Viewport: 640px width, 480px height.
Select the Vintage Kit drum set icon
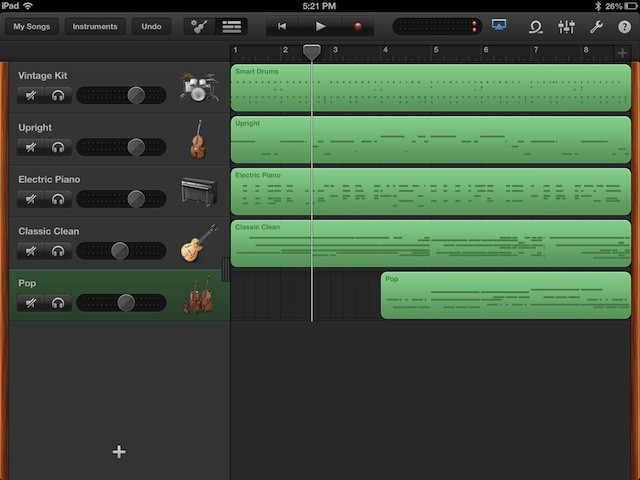pos(199,87)
